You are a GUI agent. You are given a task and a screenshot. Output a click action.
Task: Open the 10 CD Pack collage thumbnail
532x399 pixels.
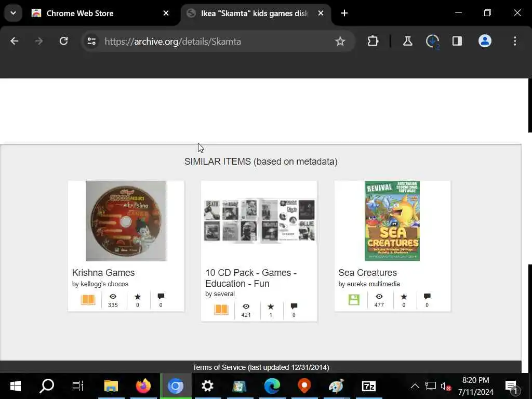coord(259,220)
